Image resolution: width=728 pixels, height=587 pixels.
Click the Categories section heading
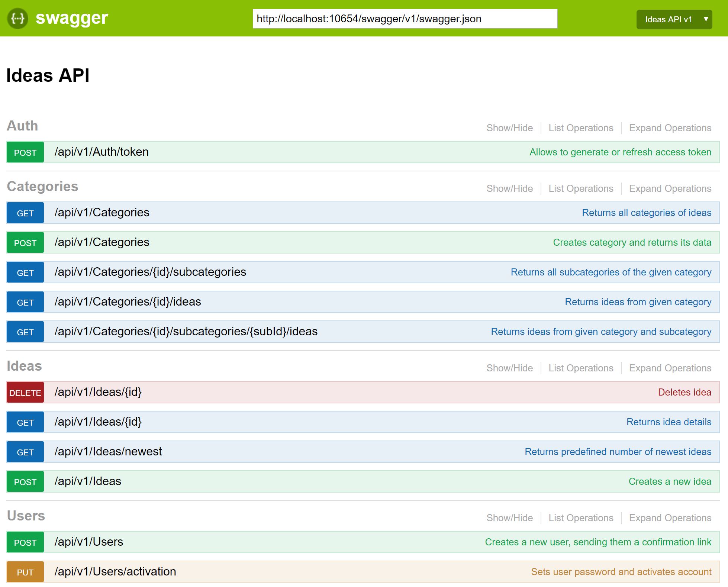(x=42, y=187)
